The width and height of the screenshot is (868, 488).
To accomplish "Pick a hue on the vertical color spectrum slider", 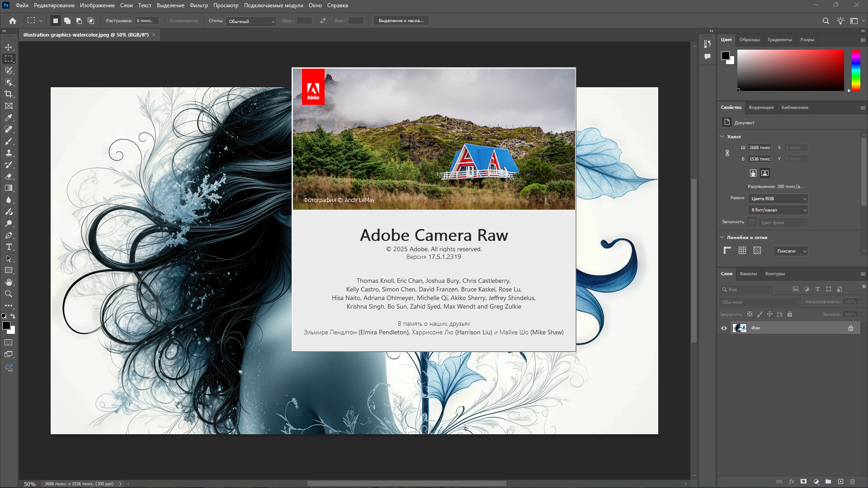I will pyautogui.click(x=856, y=70).
